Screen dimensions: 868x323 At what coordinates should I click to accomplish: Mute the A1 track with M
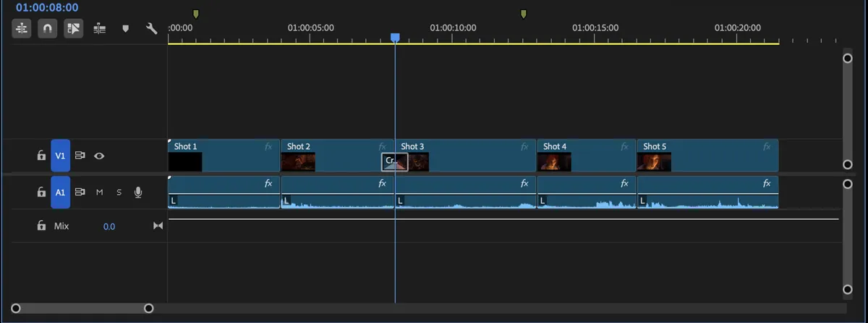coord(100,193)
